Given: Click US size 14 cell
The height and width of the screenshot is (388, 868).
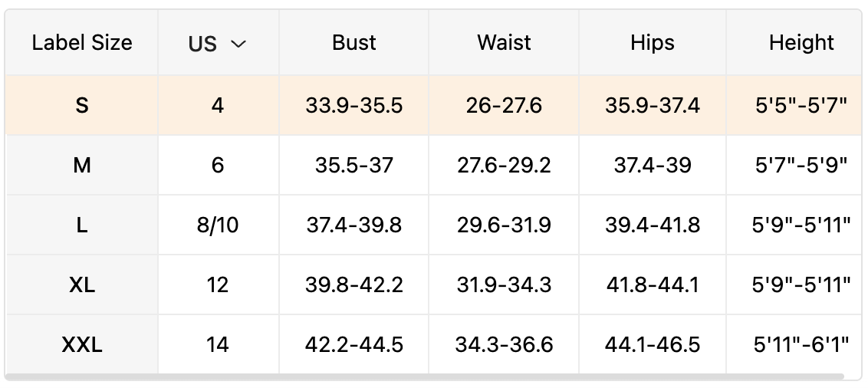Looking at the screenshot, I should click(x=218, y=344).
